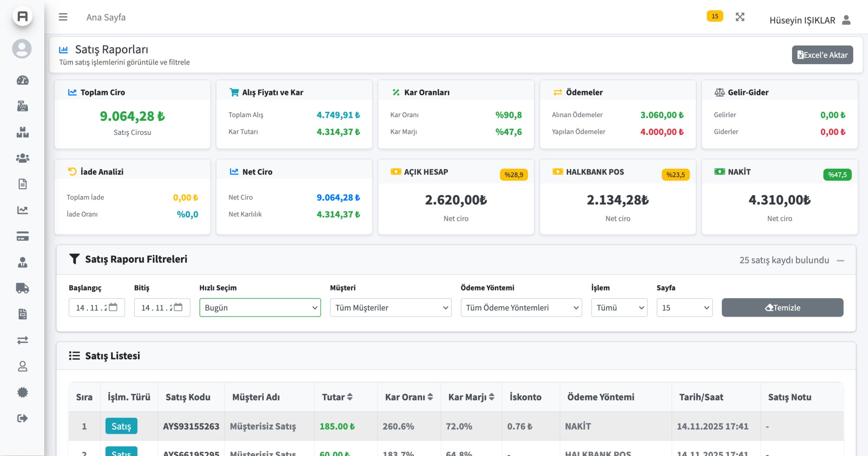868x456 pixels.
Task: Open the settings gear in sidebar
Action: pos(23,392)
